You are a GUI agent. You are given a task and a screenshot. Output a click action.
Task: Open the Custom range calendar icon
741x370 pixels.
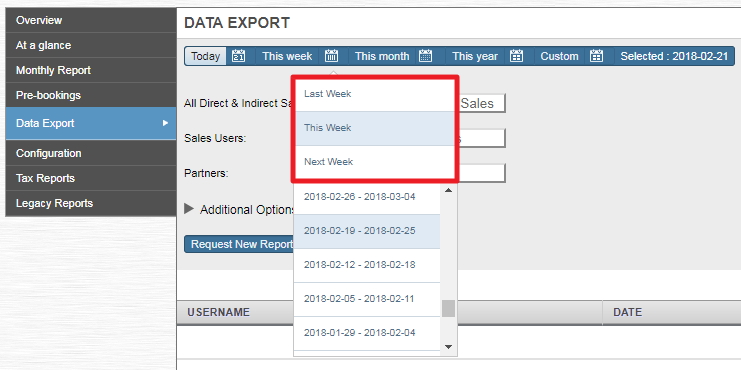[x=596, y=56]
